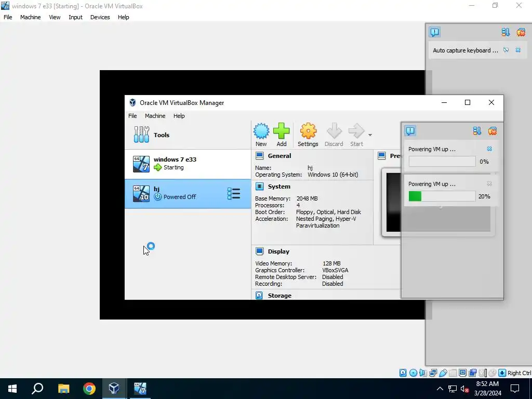Click the recording status bar icon
532x399 pixels.
click(472, 373)
